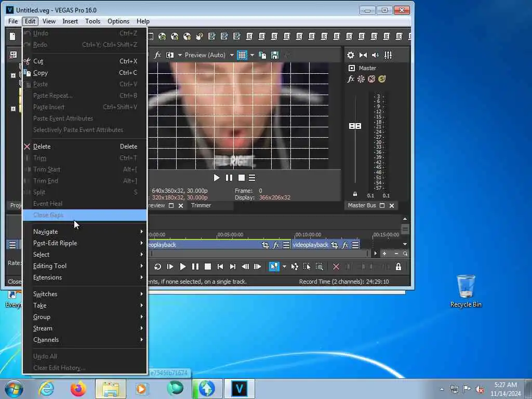Stop playback in the transport bar

pyautogui.click(x=208, y=267)
